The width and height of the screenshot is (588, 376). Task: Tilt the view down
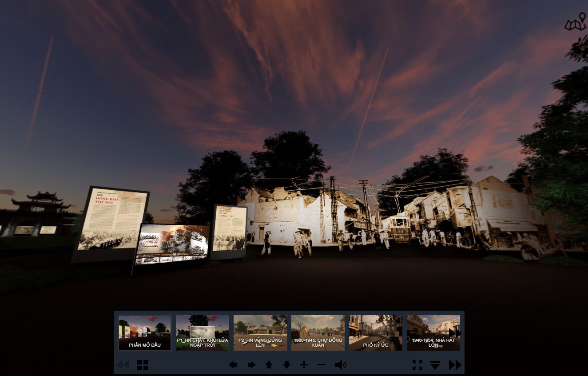click(286, 365)
